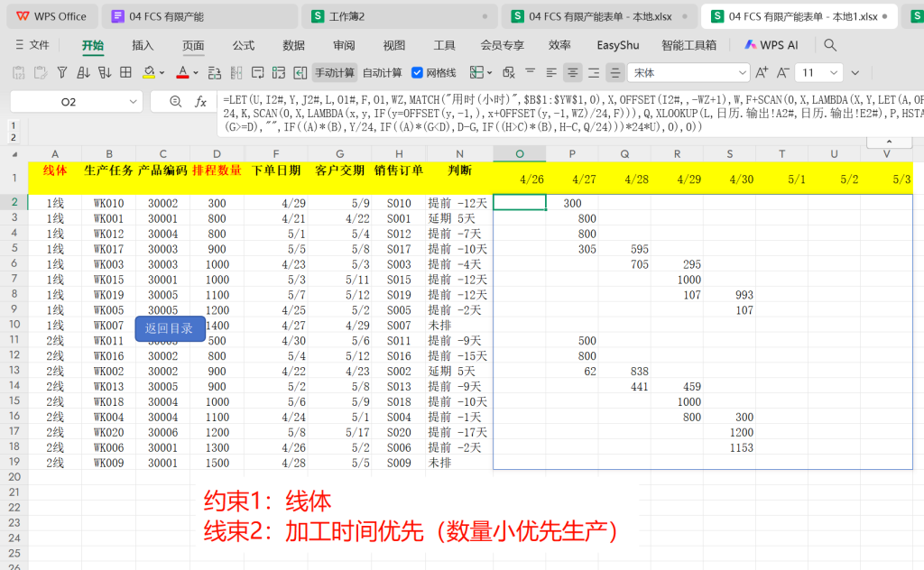Apply the red font color

182,72
